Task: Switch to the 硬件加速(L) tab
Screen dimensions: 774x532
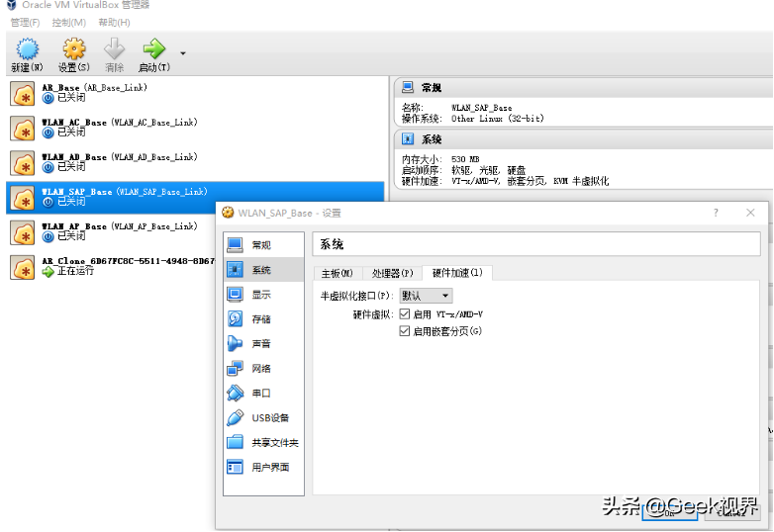Action: pos(457,273)
